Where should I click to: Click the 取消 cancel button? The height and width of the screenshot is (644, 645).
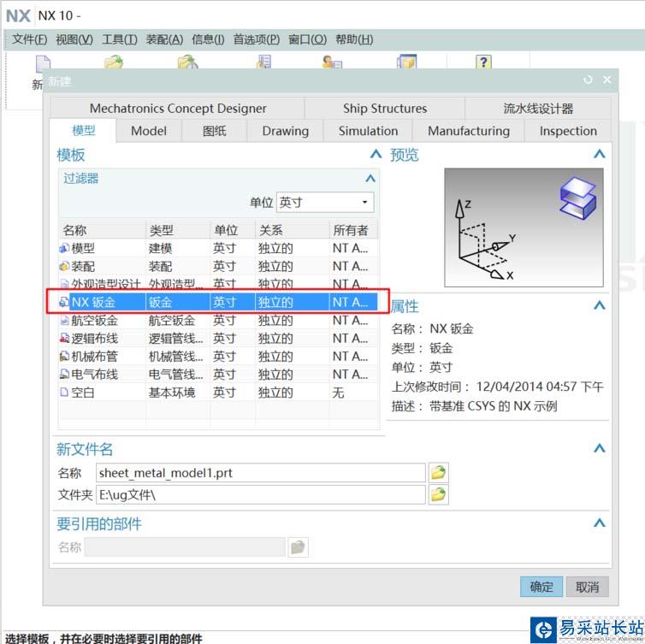coord(587,587)
